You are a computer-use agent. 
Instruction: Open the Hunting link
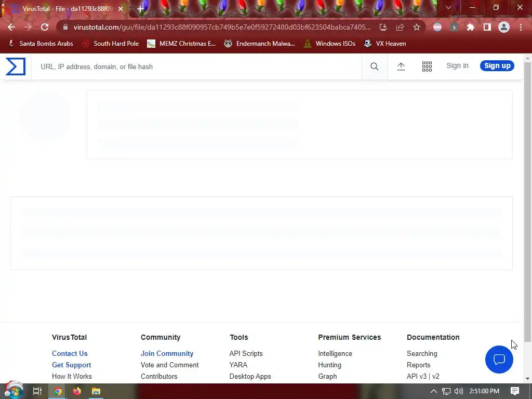(x=330, y=365)
